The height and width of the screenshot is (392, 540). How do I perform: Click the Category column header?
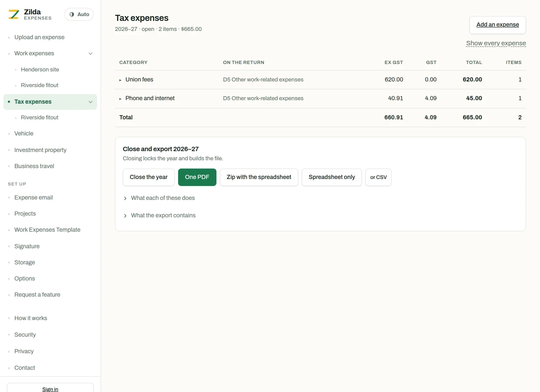pyautogui.click(x=133, y=62)
